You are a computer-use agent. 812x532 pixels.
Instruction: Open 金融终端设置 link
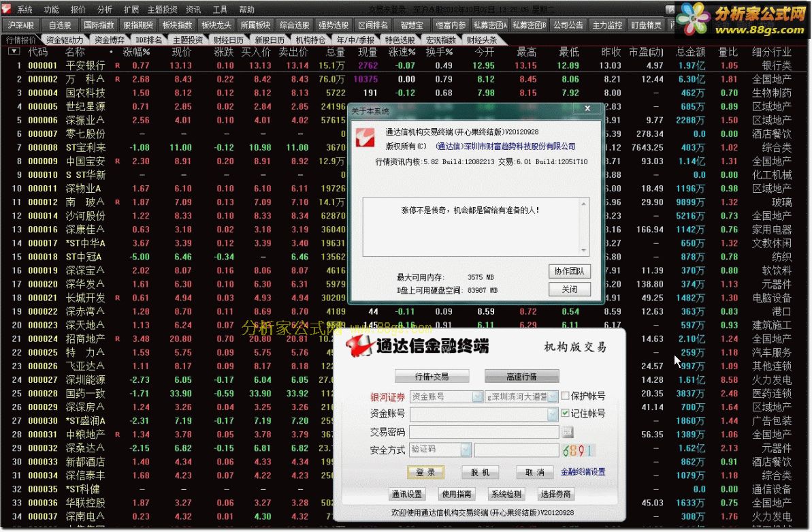pyautogui.click(x=583, y=472)
